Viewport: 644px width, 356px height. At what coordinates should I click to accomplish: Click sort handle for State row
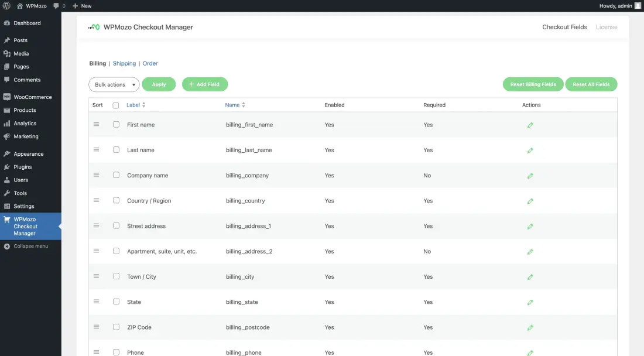[96, 302]
